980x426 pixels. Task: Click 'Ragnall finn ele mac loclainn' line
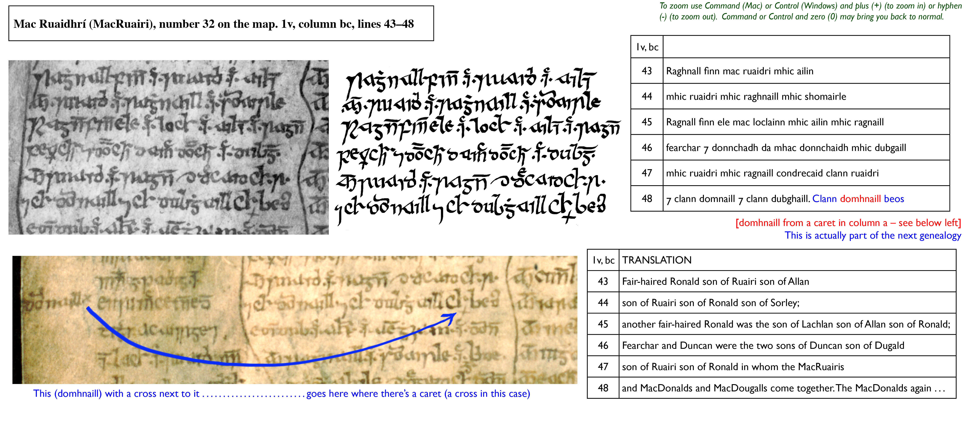[775, 122]
